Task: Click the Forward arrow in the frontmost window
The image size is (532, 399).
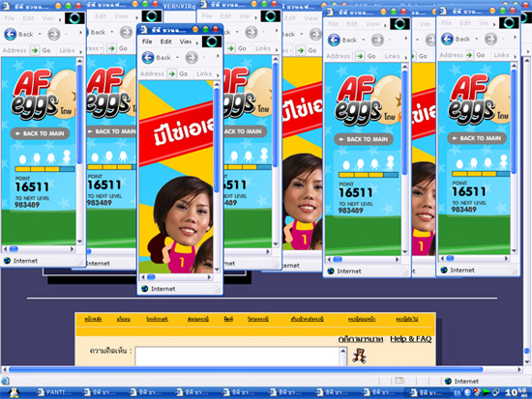Action: pyautogui.click(x=192, y=58)
